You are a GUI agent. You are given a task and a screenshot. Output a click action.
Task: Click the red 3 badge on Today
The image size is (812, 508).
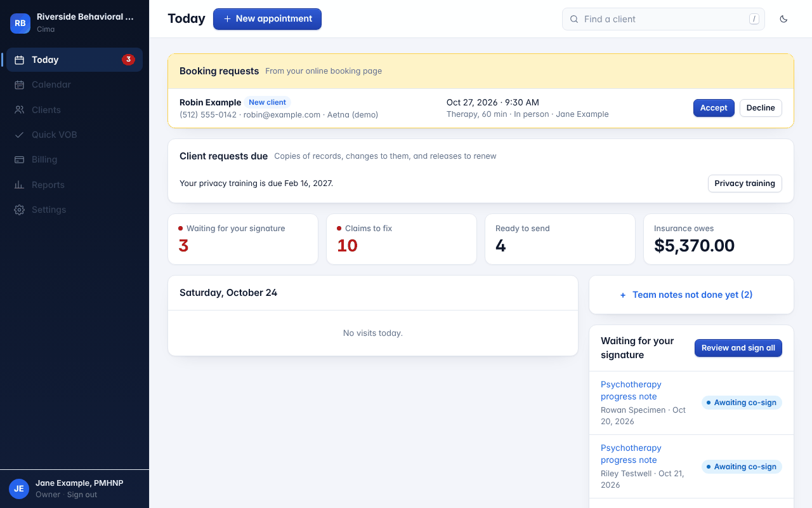click(128, 60)
